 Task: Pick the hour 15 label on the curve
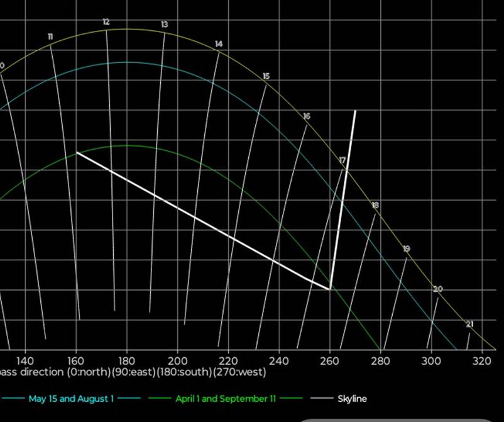tap(266, 76)
